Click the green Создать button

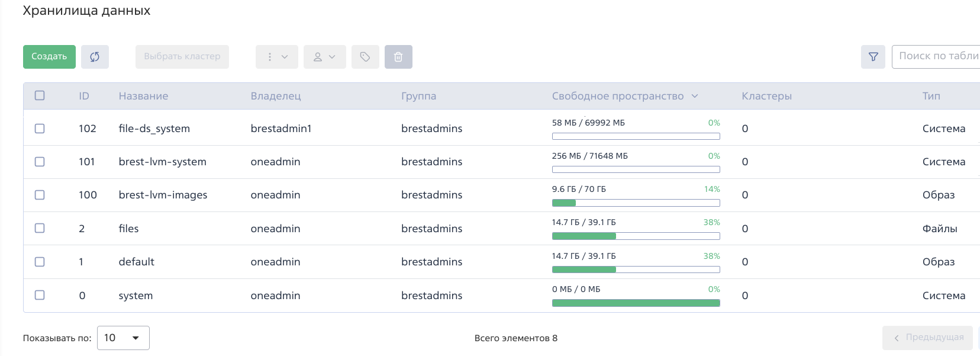tap(49, 57)
